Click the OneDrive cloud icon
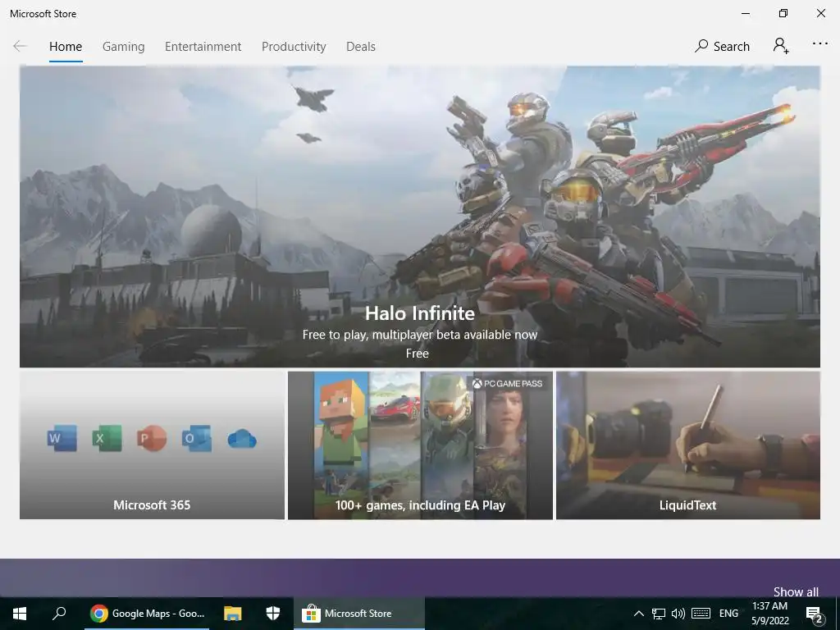The height and width of the screenshot is (630, 840). (242, 439)
